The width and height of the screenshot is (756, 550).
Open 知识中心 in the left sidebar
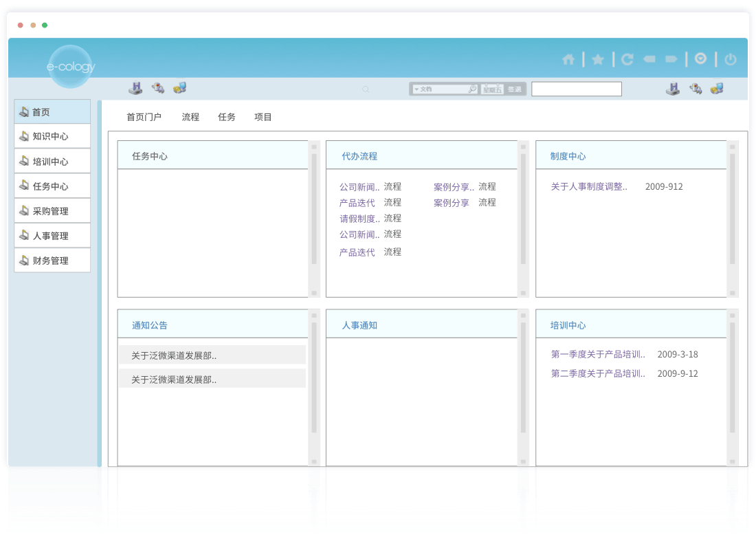(x=52, y=137)
